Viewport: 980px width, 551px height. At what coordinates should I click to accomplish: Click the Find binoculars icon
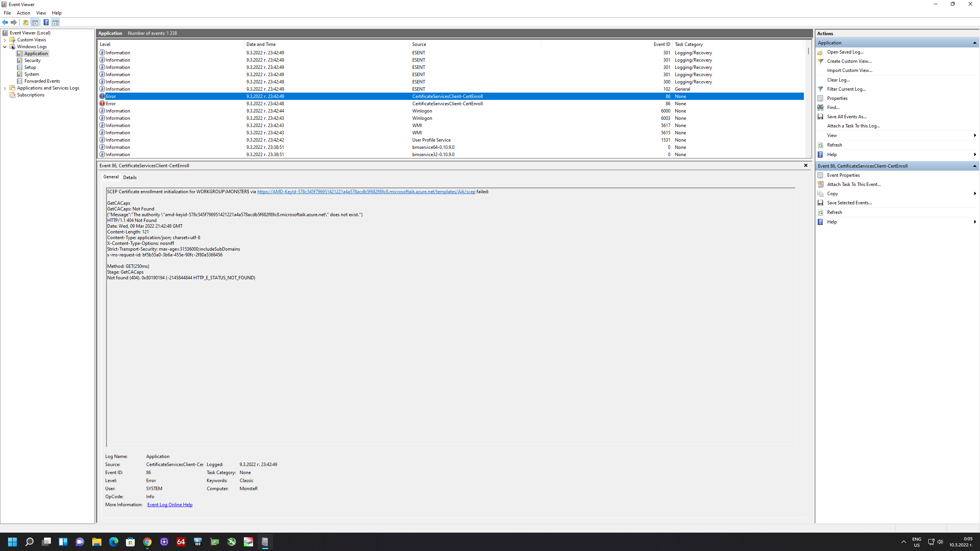820,108
